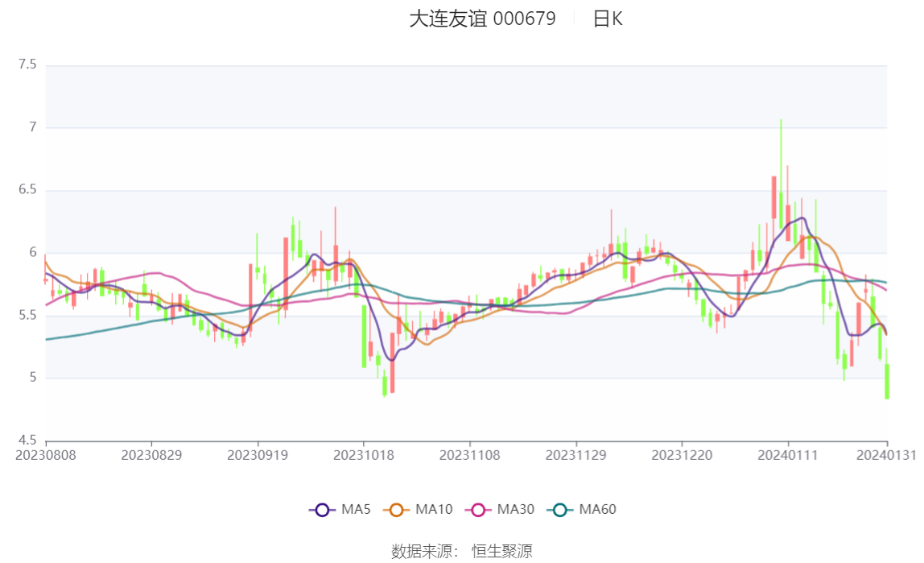Image resolution: width=924 pixels, height=563 pixels.
Task: Click the purple MA5 circle icon
Action: pyautogui.click(x=322, y=510)
